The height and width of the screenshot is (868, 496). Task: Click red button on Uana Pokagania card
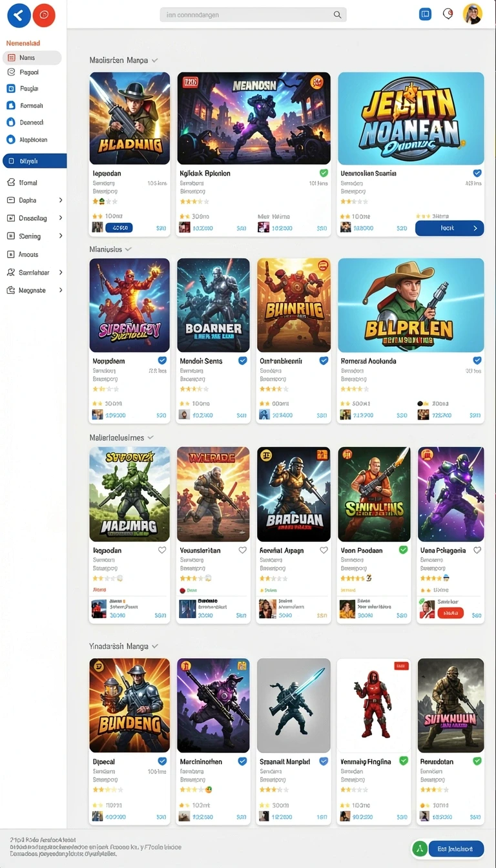click(x=450, y=613)
